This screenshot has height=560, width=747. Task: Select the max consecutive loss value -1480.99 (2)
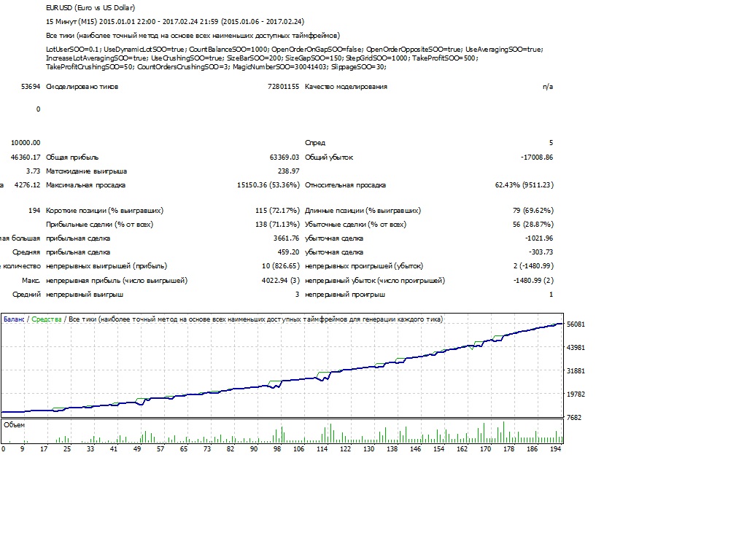coord(533,281)
